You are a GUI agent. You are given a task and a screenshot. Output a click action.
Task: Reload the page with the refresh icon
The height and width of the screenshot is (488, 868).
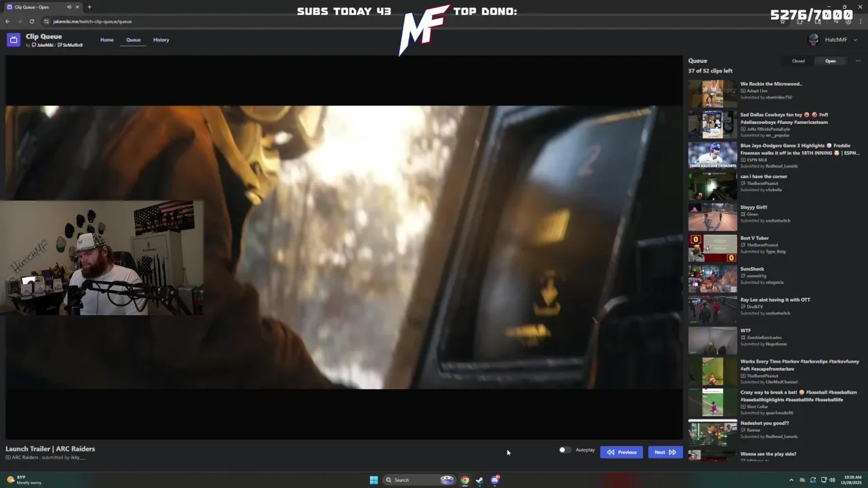[31, 21]
